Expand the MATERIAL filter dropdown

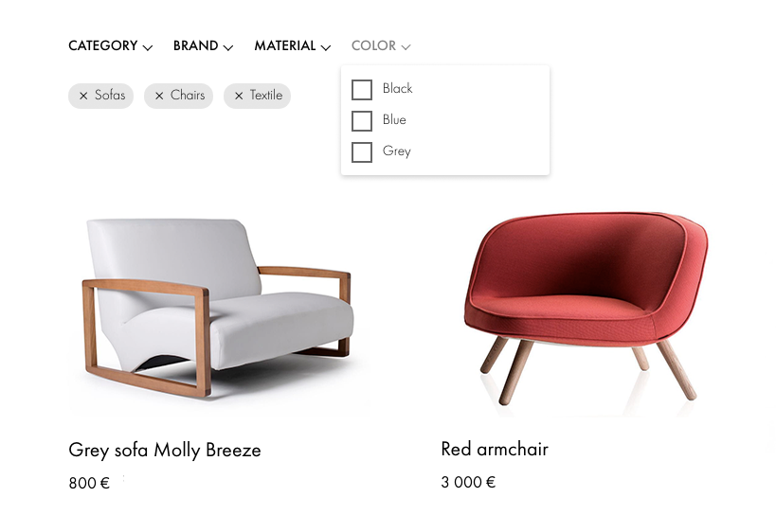293,46
